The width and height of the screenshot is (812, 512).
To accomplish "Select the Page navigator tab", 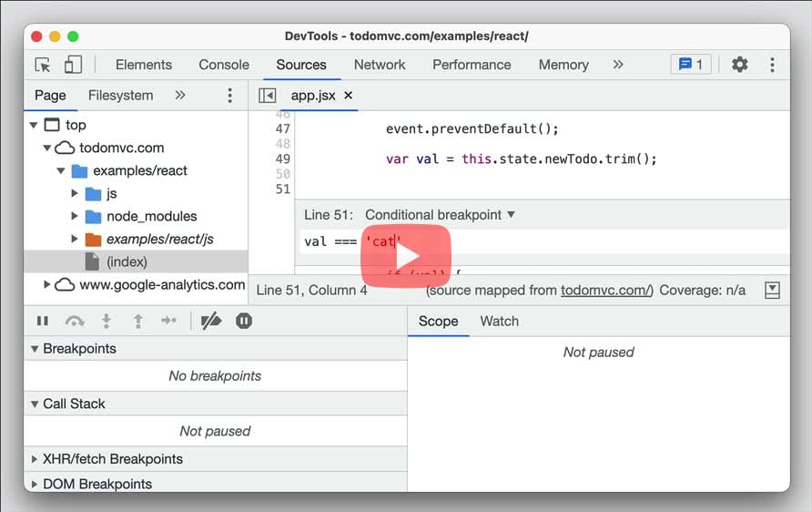I will (50, 96).
